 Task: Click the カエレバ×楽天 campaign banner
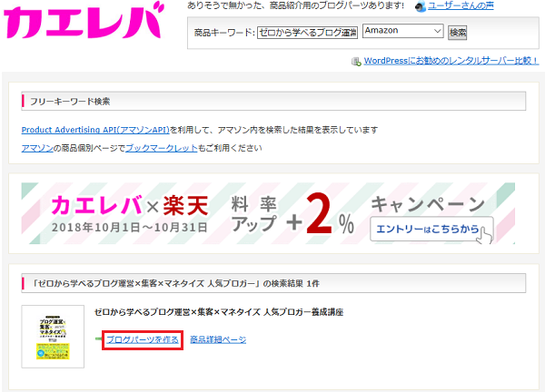(x=268, y=213)
